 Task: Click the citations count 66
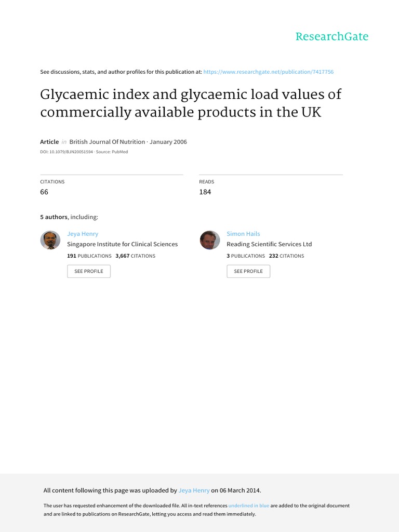pos(44,192)
